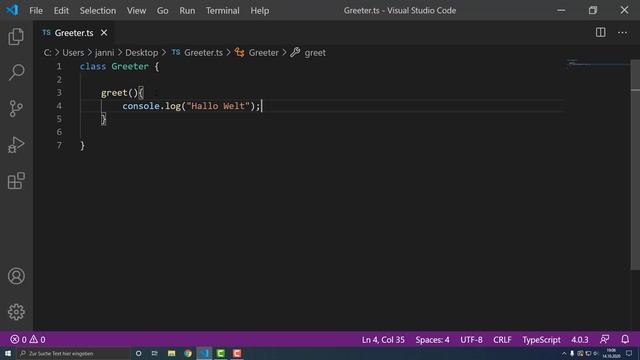Click the minimap preview

click(598, 63)
